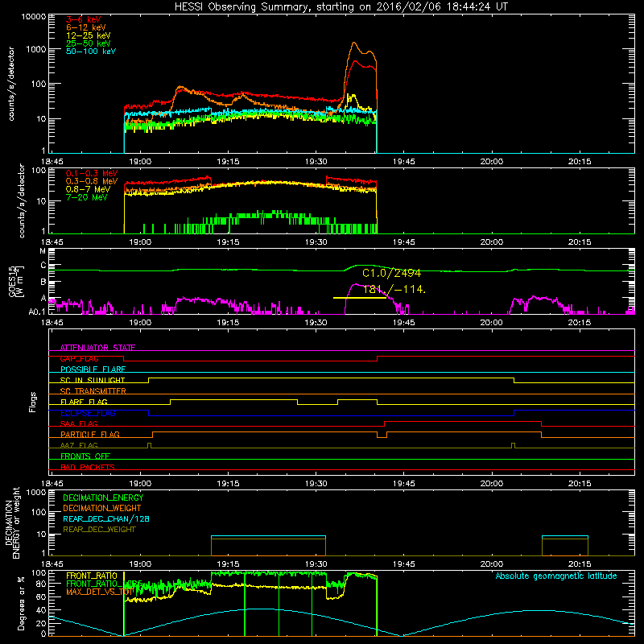
Task: Click the 19:45 tick label under the Flags plot
Action: tap(404, 484)
